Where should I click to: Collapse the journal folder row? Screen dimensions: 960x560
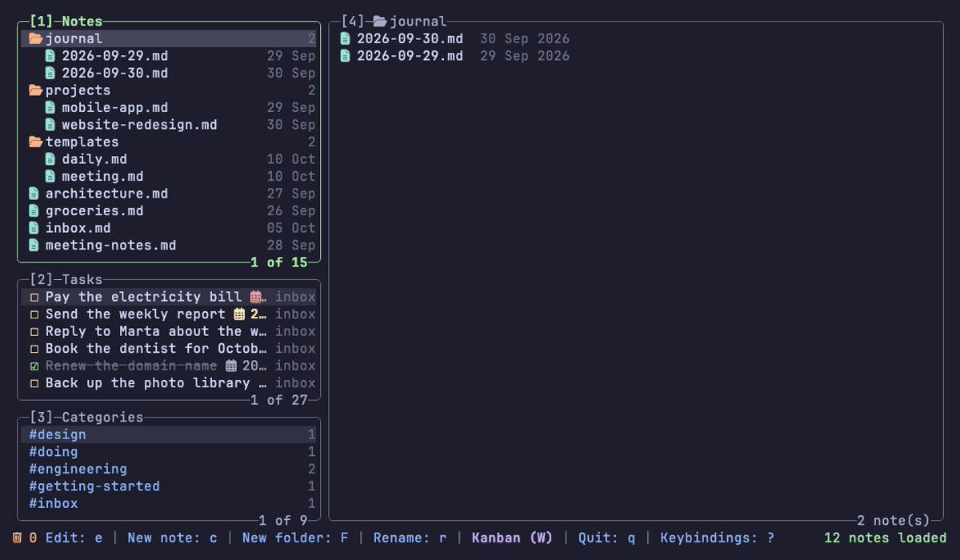pyautogui.click(x=169, y=38)
